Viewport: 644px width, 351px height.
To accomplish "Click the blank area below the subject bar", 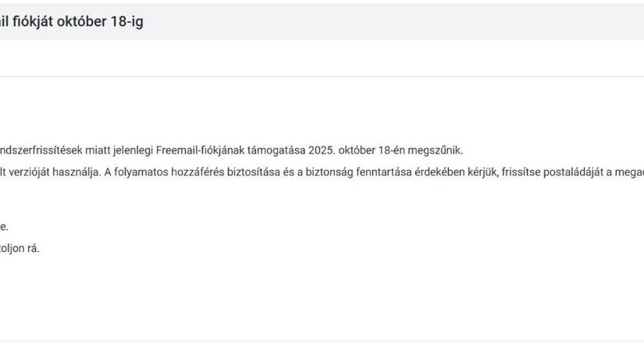I will pos(312,58).
